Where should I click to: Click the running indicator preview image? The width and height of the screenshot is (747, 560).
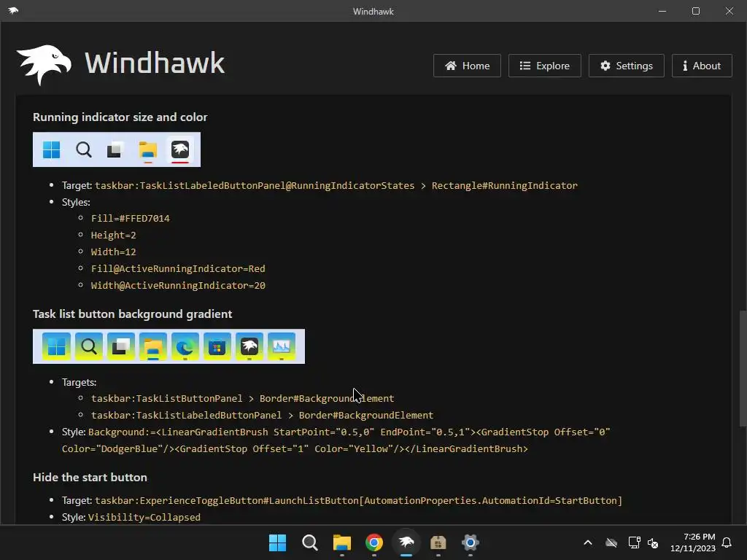pos(117,149)
